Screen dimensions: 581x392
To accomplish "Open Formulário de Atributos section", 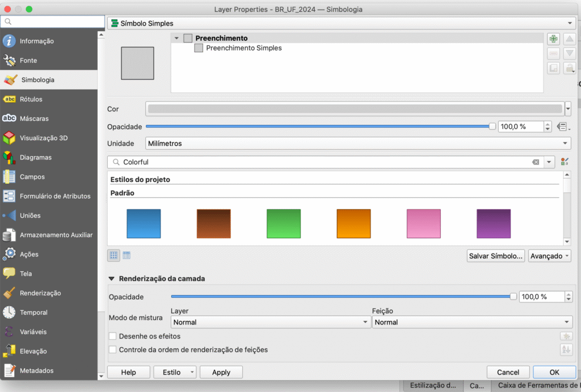I will coord(49,196).
